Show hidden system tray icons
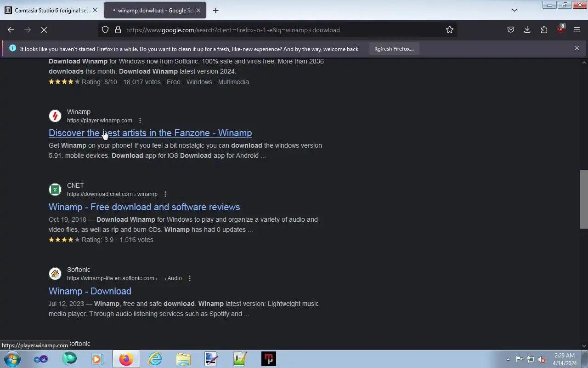 508,359
